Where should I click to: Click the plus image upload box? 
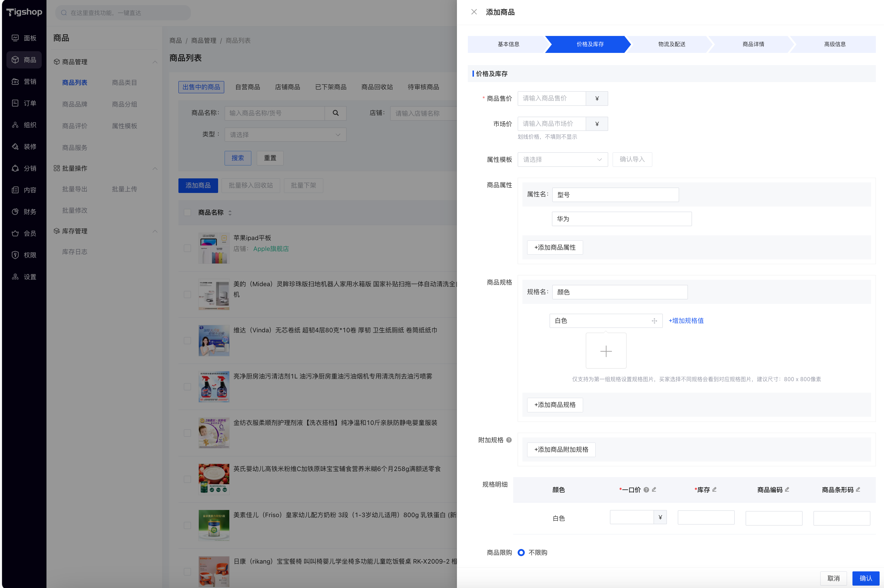[606, 351]
